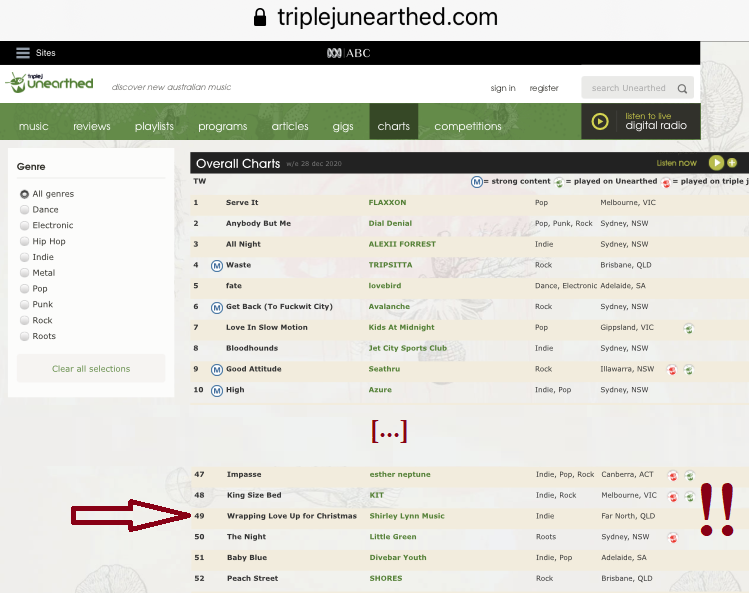Click the green Unearthed icon on Seathru row
749x593 pixels.
coord(688,370)
